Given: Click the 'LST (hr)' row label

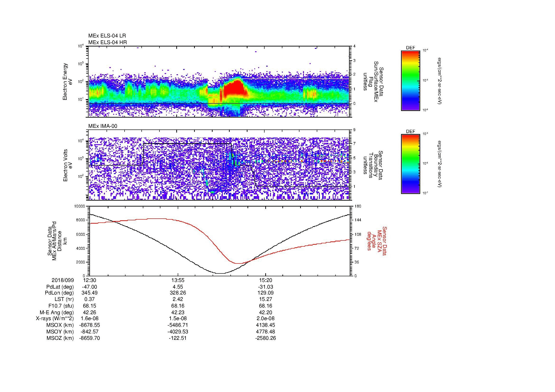Looking at the screenshot, I should click(x=64, y=299).
